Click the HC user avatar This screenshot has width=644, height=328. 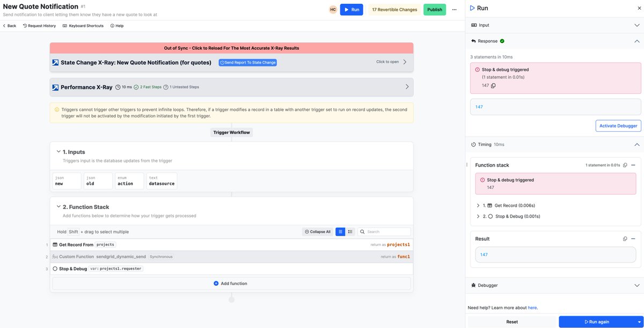[x=333, y=10]
